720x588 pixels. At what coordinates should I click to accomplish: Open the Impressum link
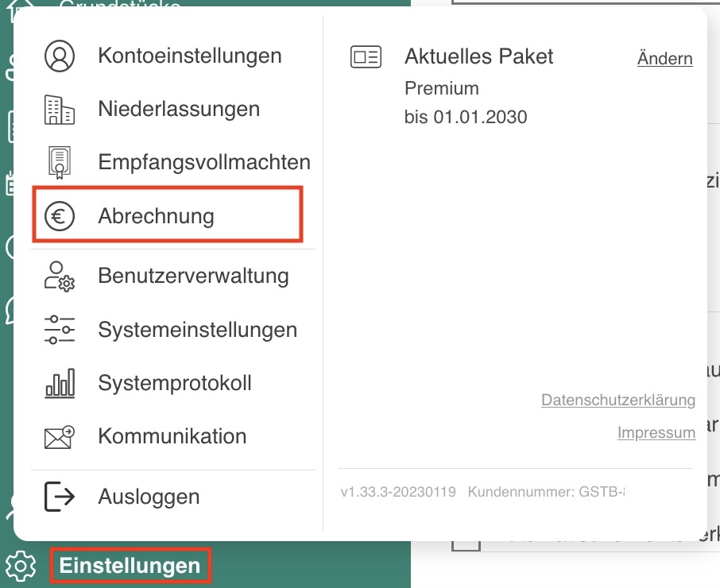656,432
